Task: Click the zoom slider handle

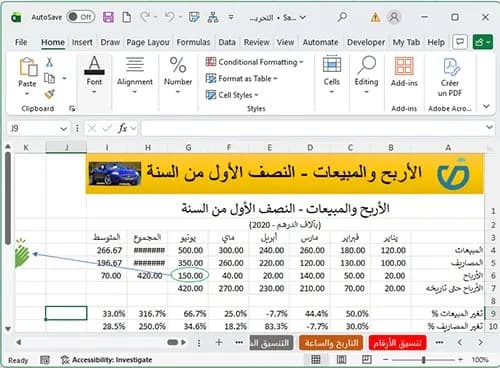Action: [423, 360]
